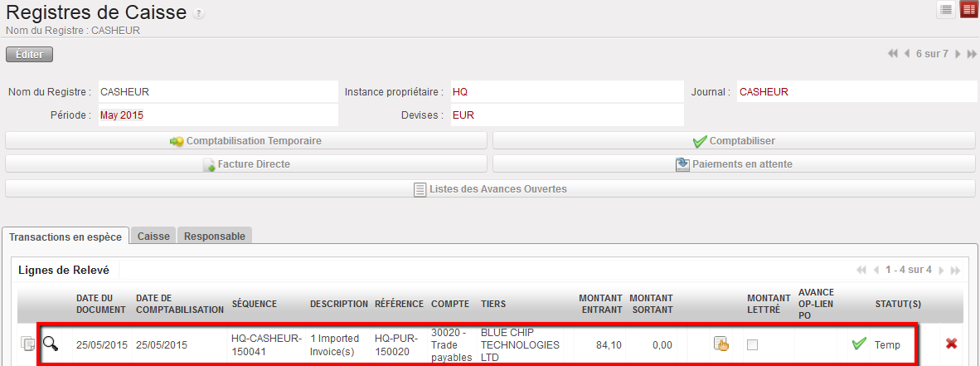
Task: Switch to the Caisse tab
Action: 153,237
